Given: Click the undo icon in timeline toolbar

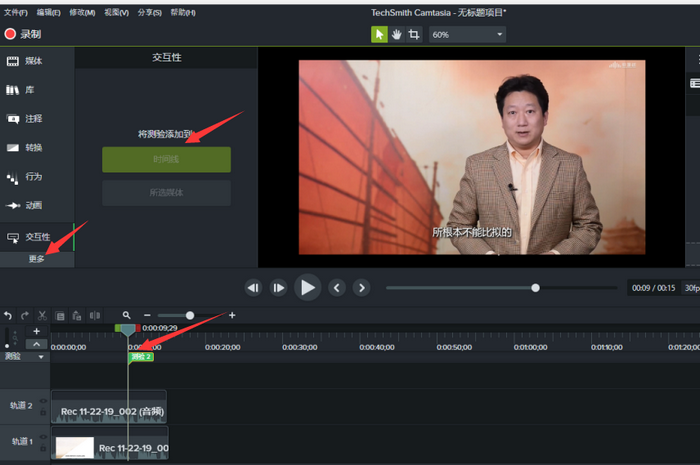Looking at the screenshot, I should (8, 316).
